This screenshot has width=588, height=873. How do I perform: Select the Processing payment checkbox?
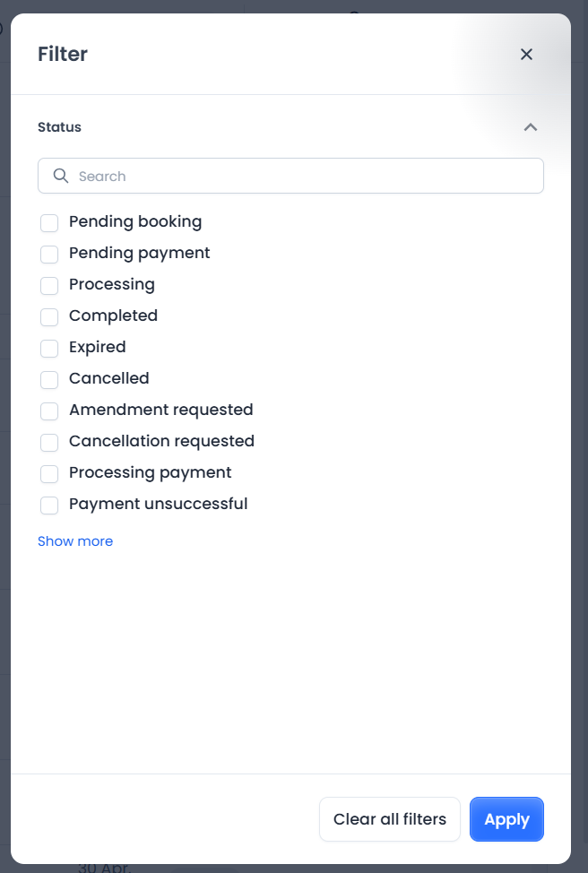coord(49,473)
